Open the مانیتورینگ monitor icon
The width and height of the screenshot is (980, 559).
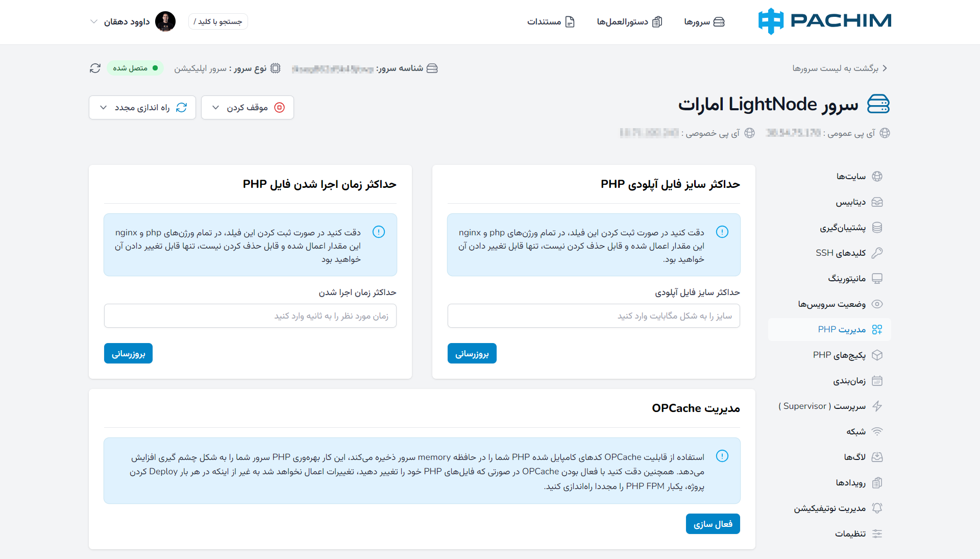click(877, 279)
